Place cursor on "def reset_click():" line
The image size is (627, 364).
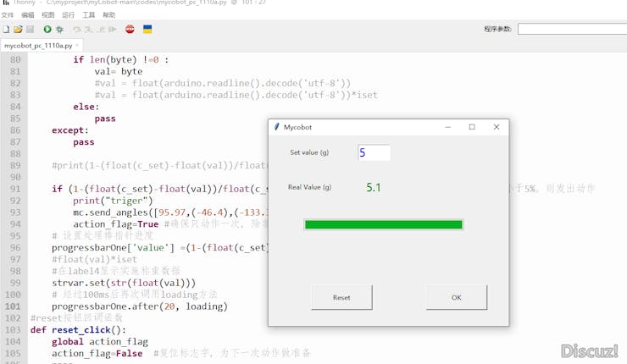tap(78, 330)
